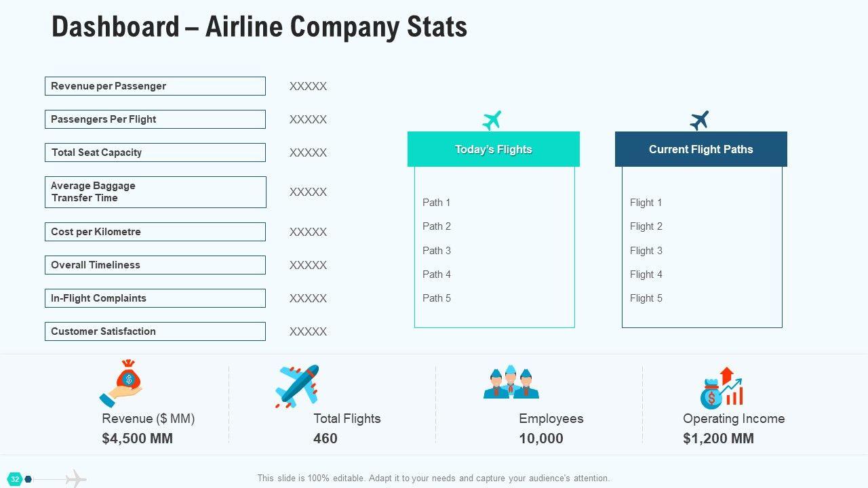The height and width of the screenshot is (488, 868).
Task: Click the money bag revenue icon
Action: 122,384
